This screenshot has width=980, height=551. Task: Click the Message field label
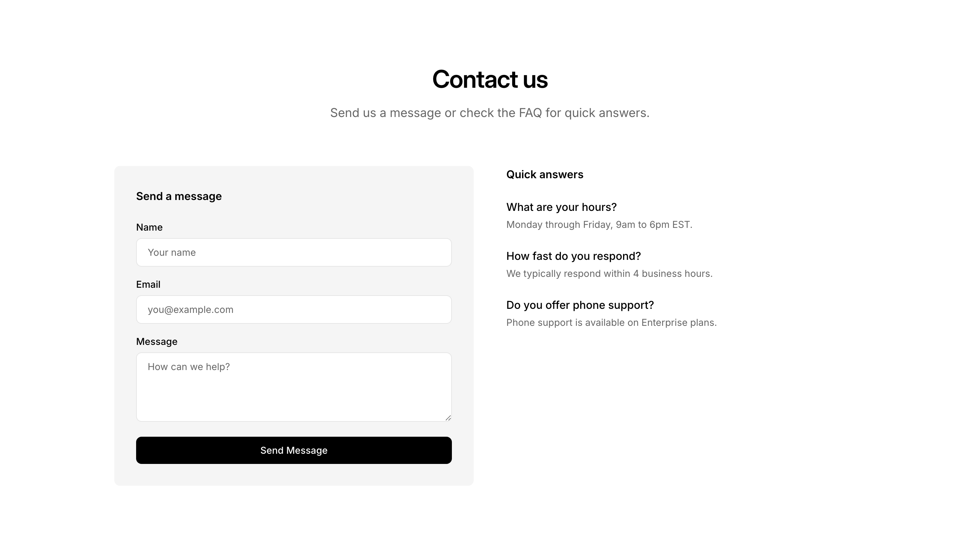click(157, 341)
